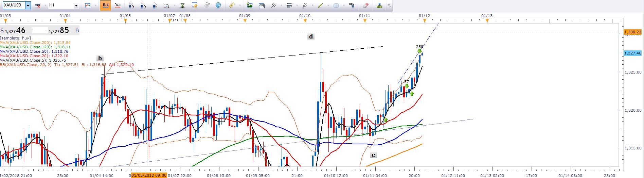Screen dimensions: 644x178
Task: Open the XAU/USD symbol dropdown
Action: [28, 5]
